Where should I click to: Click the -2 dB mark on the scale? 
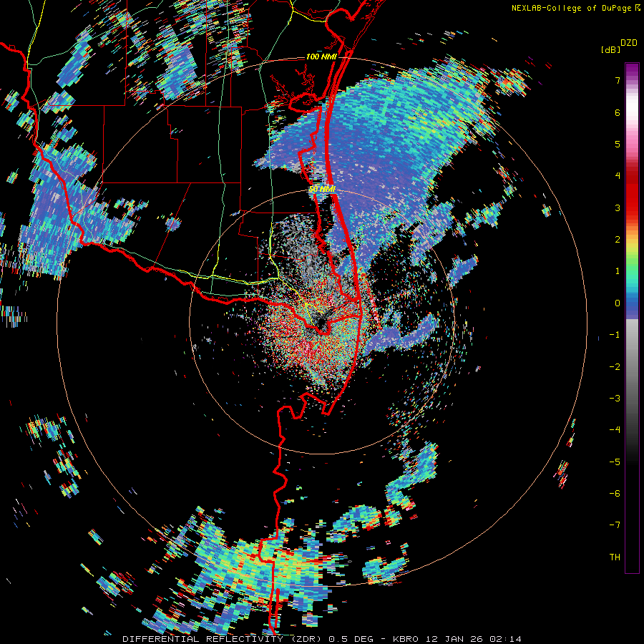pyautogui.click(x=615, y=367)
